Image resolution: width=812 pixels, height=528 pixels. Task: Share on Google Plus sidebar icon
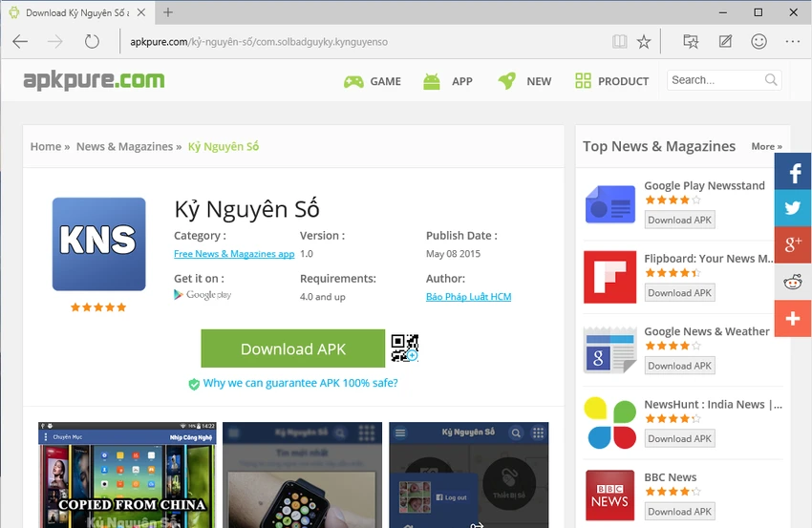pos(793,244)
